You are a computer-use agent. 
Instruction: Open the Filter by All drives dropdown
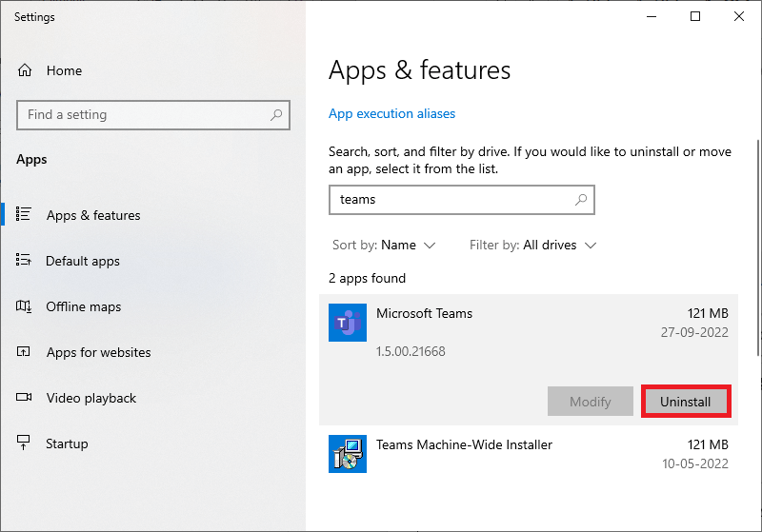(532, 246)
